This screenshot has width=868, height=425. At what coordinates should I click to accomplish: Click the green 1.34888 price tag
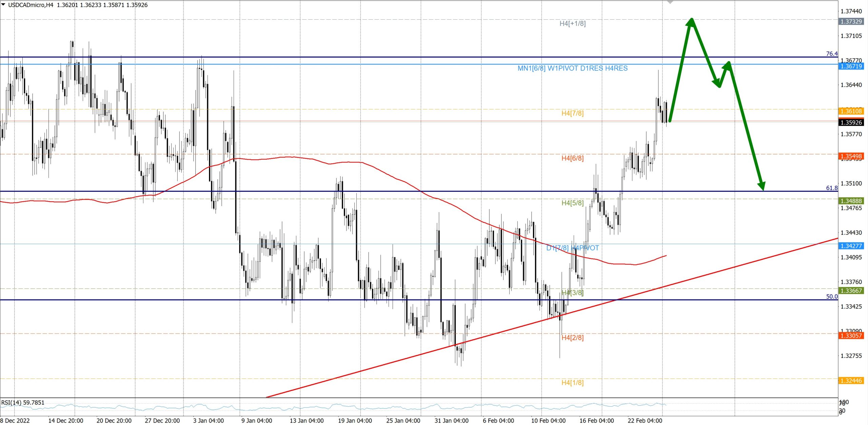pos(851,201)
